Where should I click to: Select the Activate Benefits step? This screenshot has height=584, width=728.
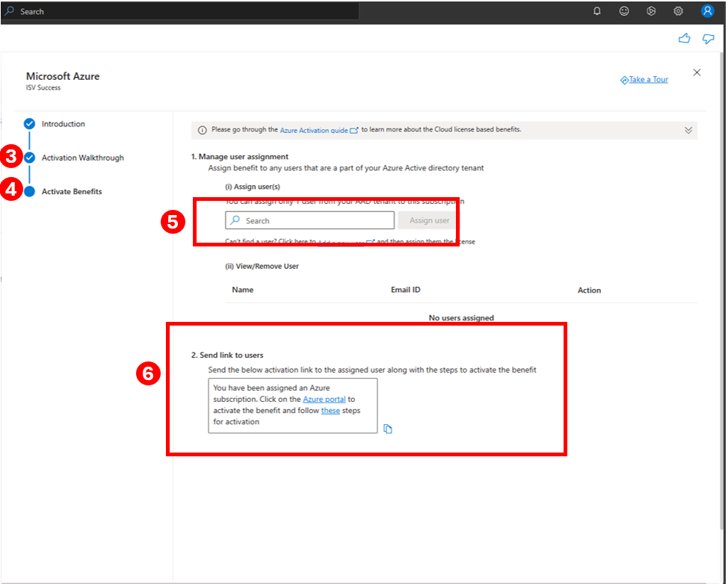72,192
